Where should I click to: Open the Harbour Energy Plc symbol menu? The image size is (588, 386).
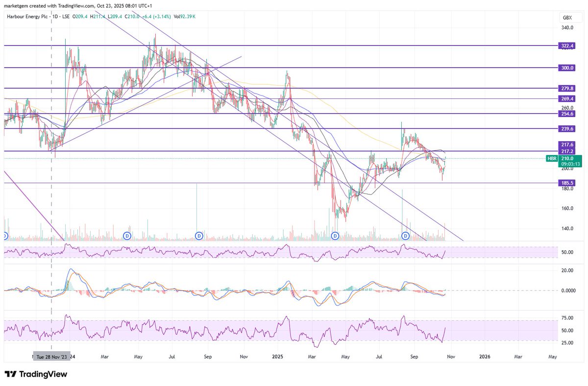pos(28,16)
